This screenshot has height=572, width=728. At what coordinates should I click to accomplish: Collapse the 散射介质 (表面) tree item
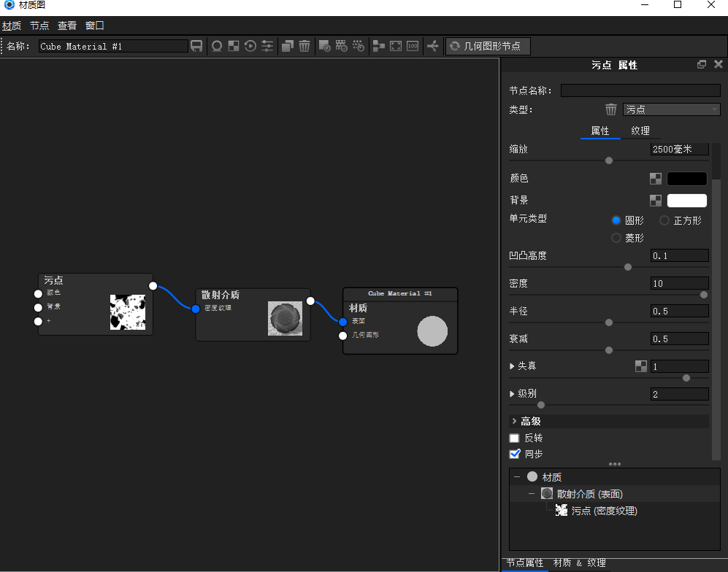click(x=532, y=494)
